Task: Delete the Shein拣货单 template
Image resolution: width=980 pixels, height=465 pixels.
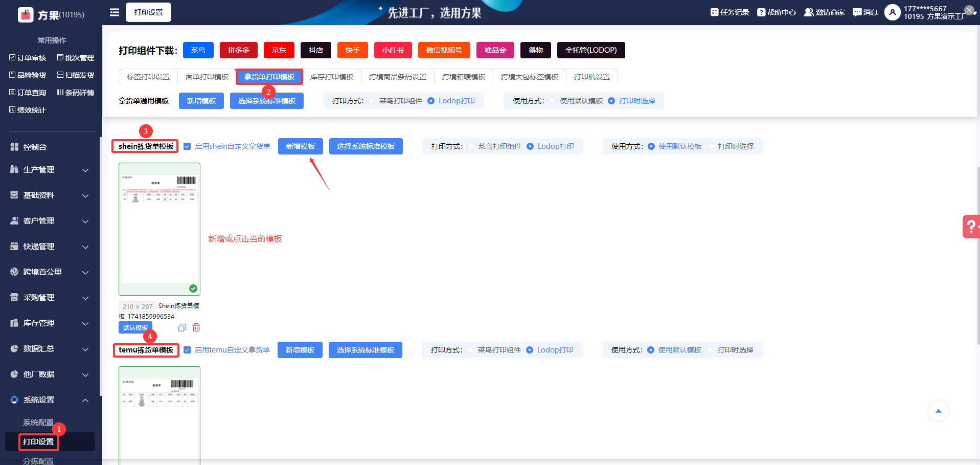Action: click(196, 327)
